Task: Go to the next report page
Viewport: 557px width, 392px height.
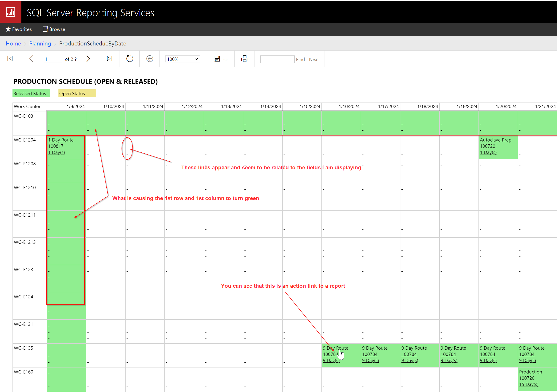Action: (x=88, y=59)
